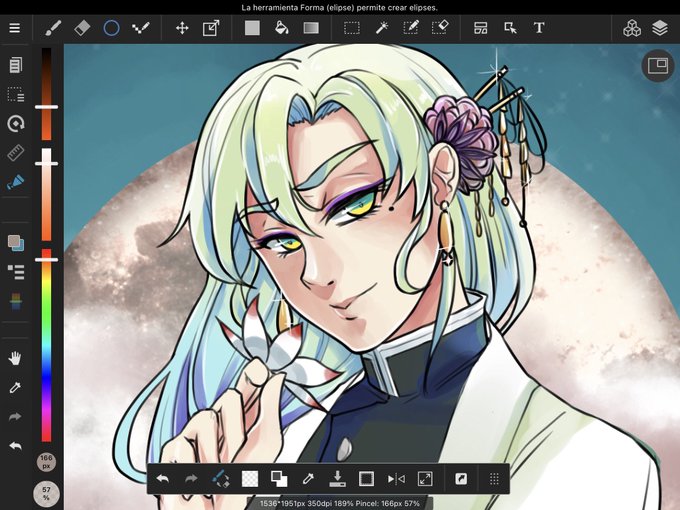This screenshot has height=510, width=680.
Task: Open the Layers panel
Action: (660, 28)
